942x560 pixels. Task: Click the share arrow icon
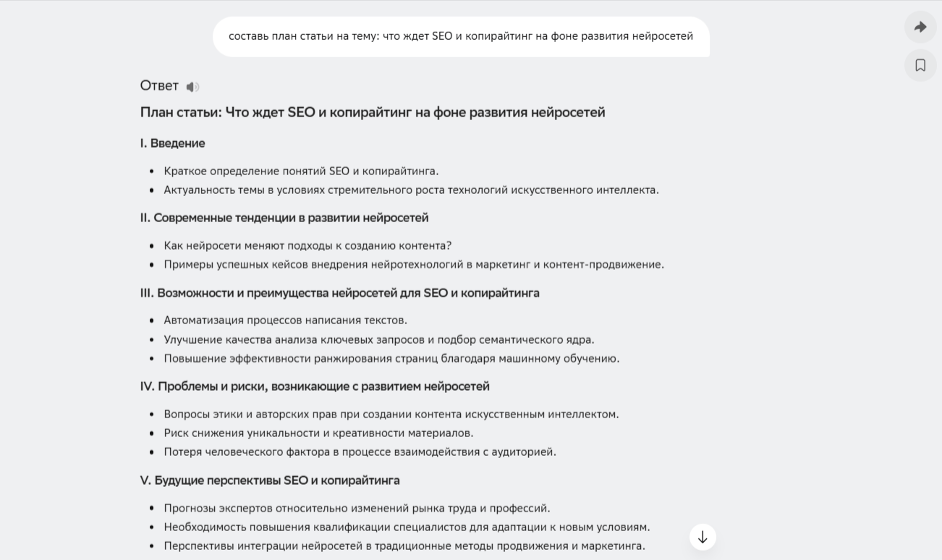[920, 27]
